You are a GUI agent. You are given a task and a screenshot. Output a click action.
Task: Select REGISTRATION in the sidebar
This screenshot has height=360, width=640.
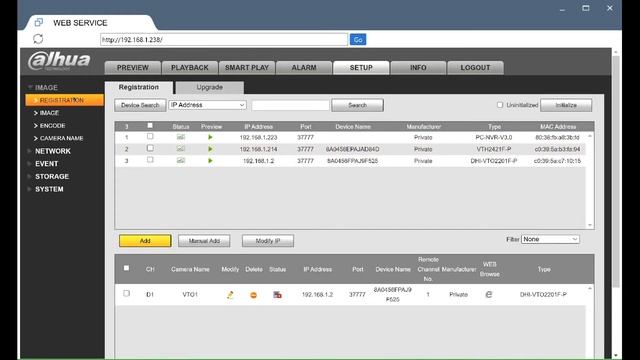pos(64,100)
